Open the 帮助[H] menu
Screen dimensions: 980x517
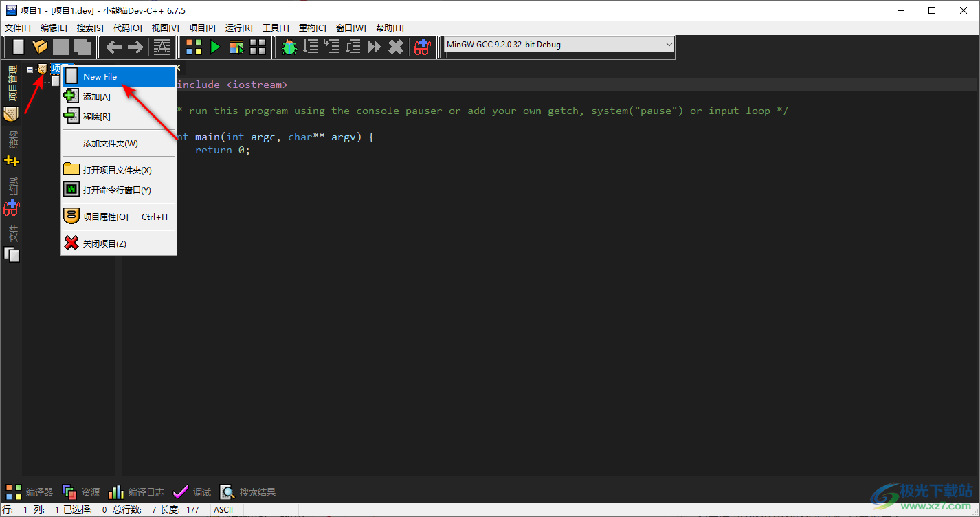[390, 28]
